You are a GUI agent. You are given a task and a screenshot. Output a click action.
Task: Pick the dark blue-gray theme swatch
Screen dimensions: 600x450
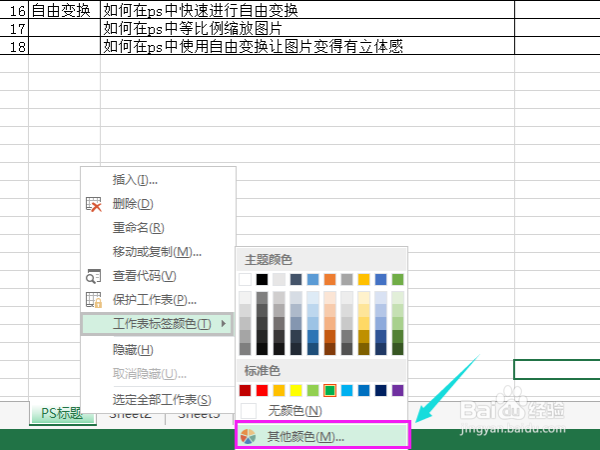point(296,279)
